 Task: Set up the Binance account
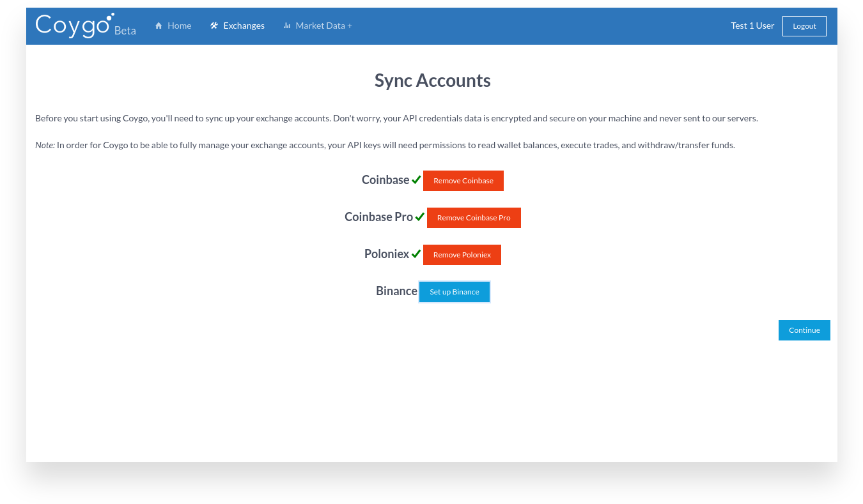(455, 292)
